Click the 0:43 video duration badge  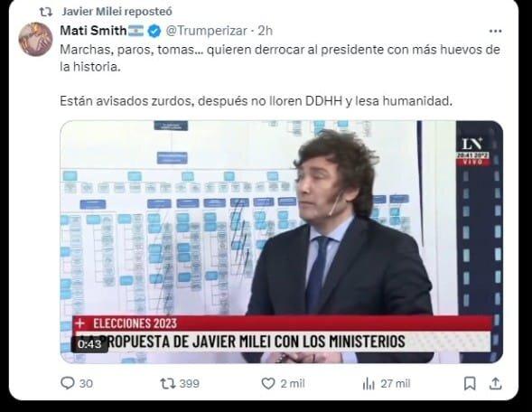(89, 344)
